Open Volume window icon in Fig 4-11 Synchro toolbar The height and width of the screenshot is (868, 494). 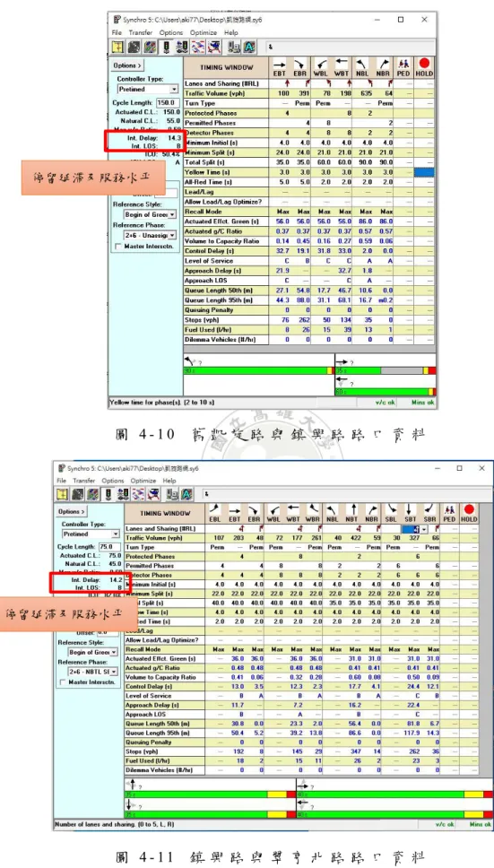95,494
